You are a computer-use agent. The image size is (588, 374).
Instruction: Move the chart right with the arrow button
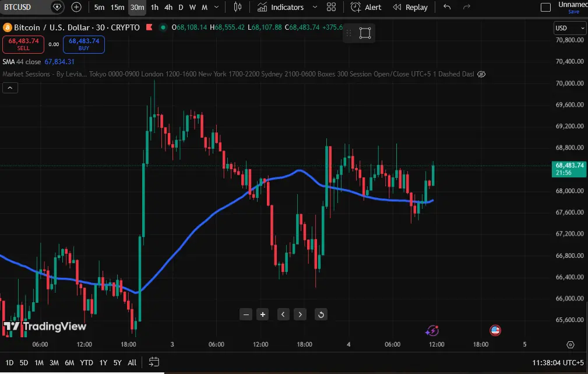coord(300,314)
